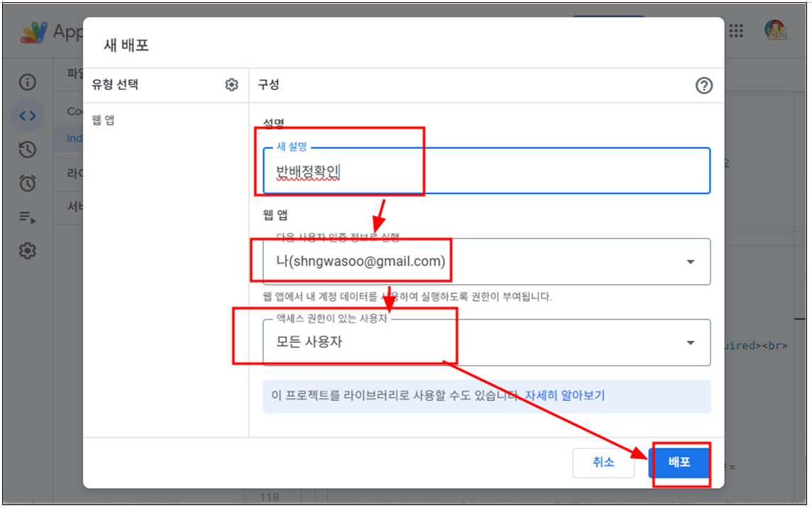This screenshot has height=508, width=812.
Task: Expand the 모든 사용자 access dropdown
Action: tap(486, 342)
